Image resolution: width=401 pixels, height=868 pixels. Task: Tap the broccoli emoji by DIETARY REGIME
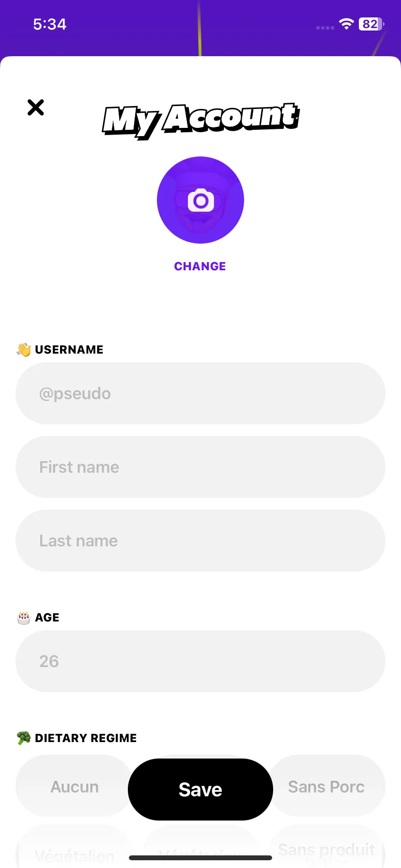[24, 738]
